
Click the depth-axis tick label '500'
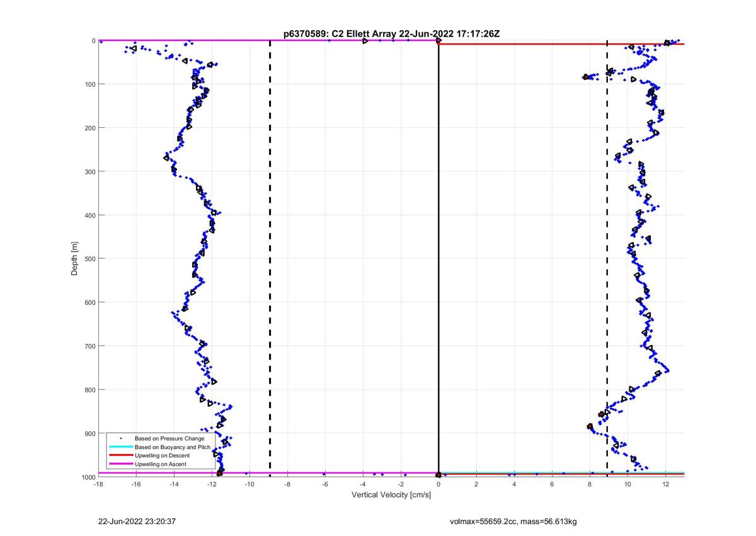[x=90, y=259]
